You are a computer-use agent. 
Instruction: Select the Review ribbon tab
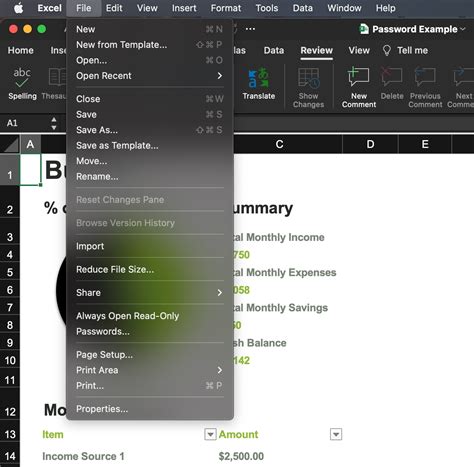click(316, 50)
